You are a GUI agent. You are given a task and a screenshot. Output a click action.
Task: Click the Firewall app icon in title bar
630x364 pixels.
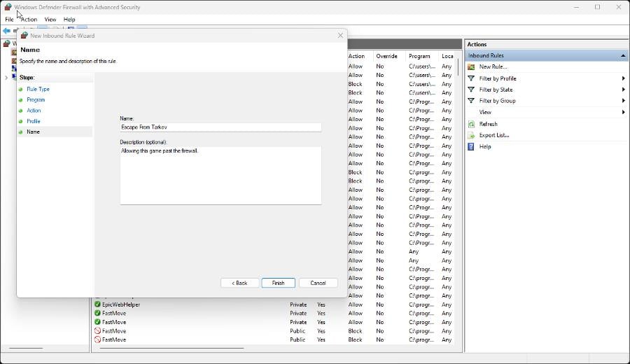pyautogui.click(x=8, y=7)
